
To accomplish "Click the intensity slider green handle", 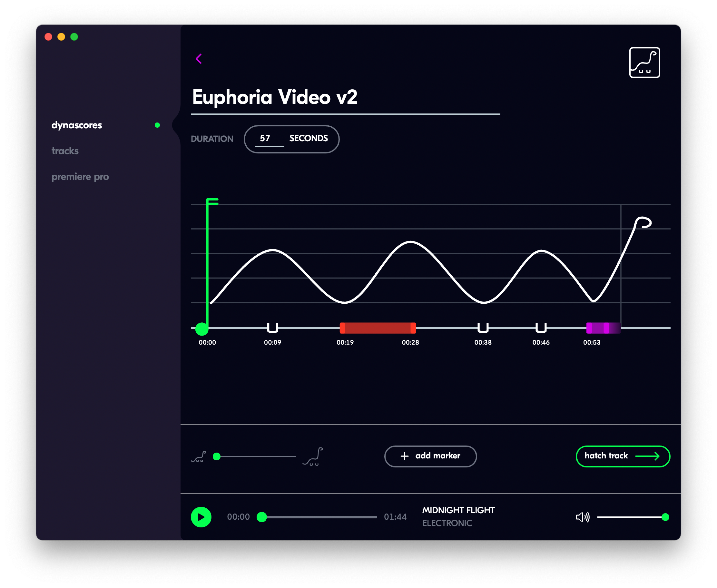I will [217, 456].
